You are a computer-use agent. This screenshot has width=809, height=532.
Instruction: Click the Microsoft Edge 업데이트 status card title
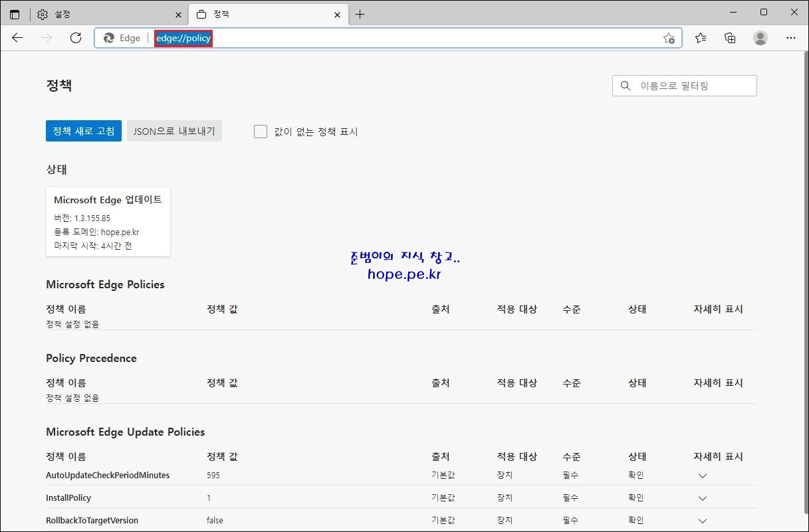pyautogui.click(x=108, y=200)
